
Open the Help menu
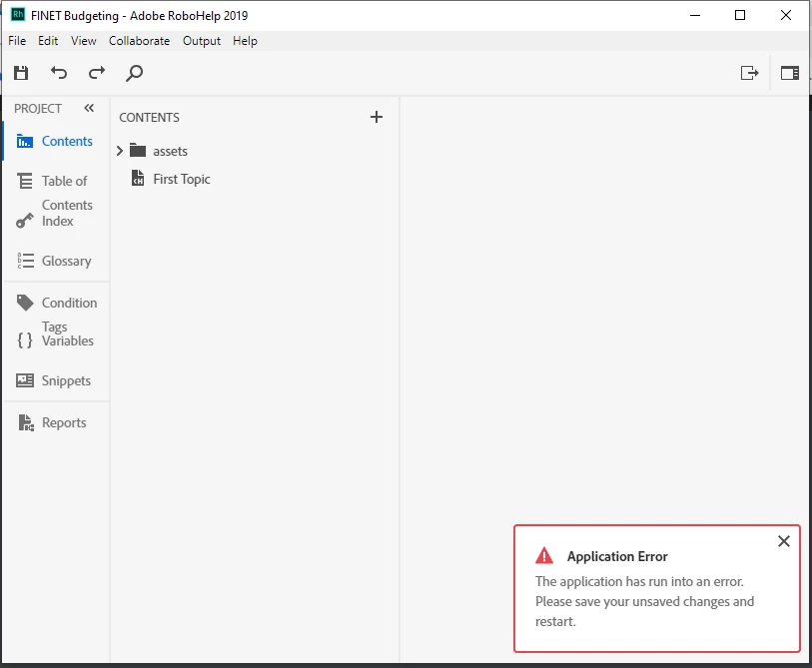pyautogui.click(x=245, y=41)
